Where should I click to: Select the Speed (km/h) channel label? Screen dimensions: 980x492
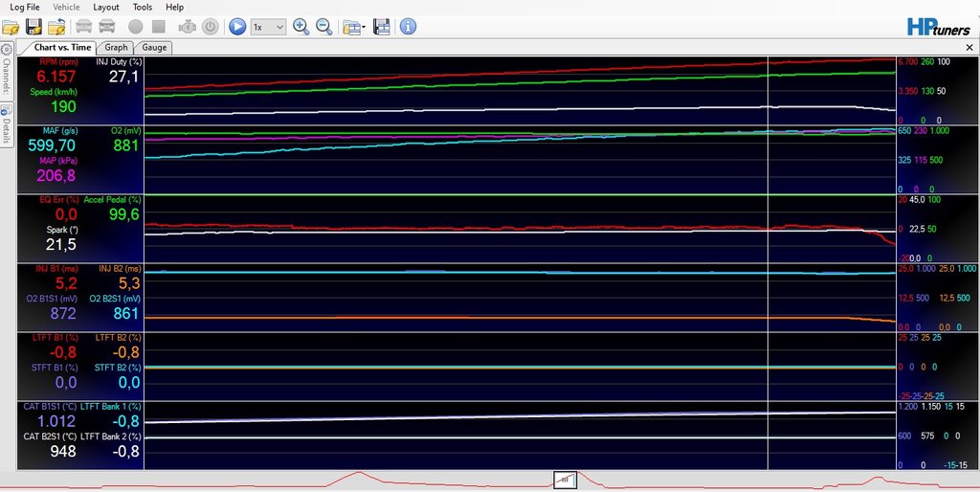click(54, 92)
